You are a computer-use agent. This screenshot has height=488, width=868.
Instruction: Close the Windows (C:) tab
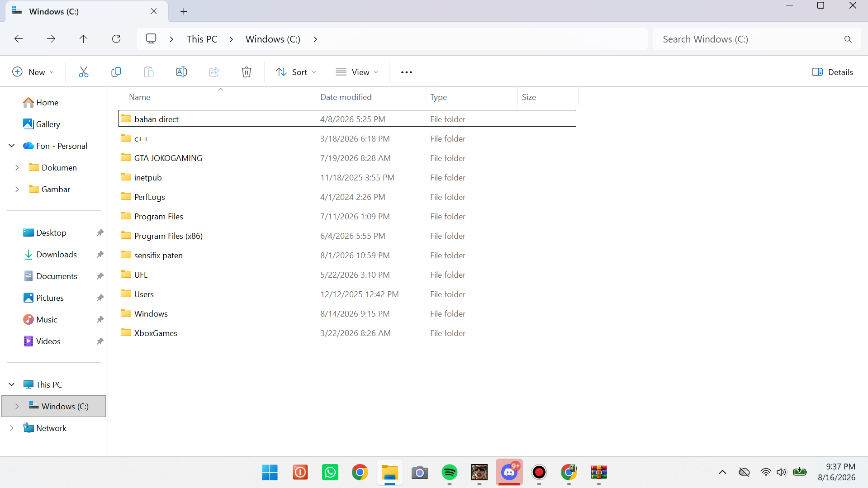coord(154,11)
